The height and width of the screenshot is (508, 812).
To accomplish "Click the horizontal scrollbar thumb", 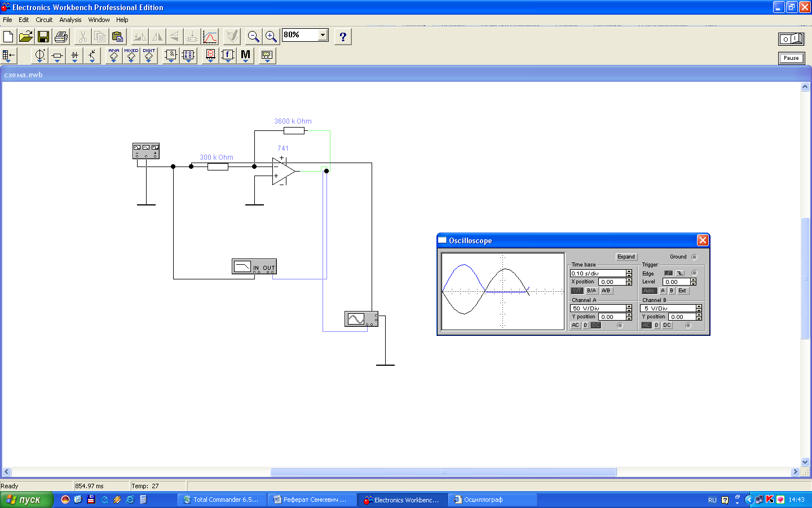I will (x=443, y=472).
